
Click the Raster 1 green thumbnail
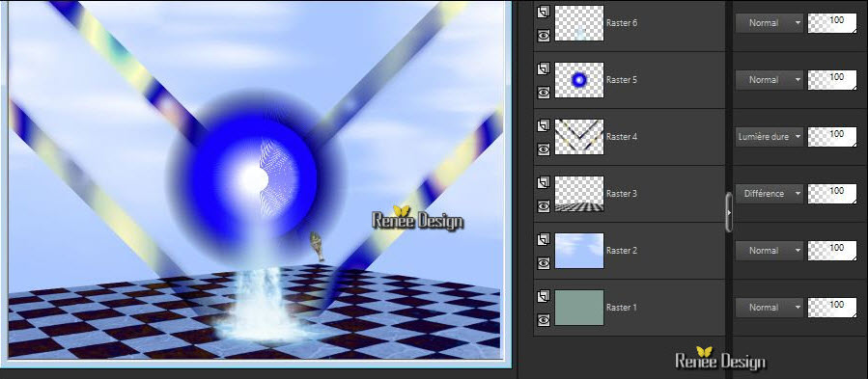[x=579, y=308]
